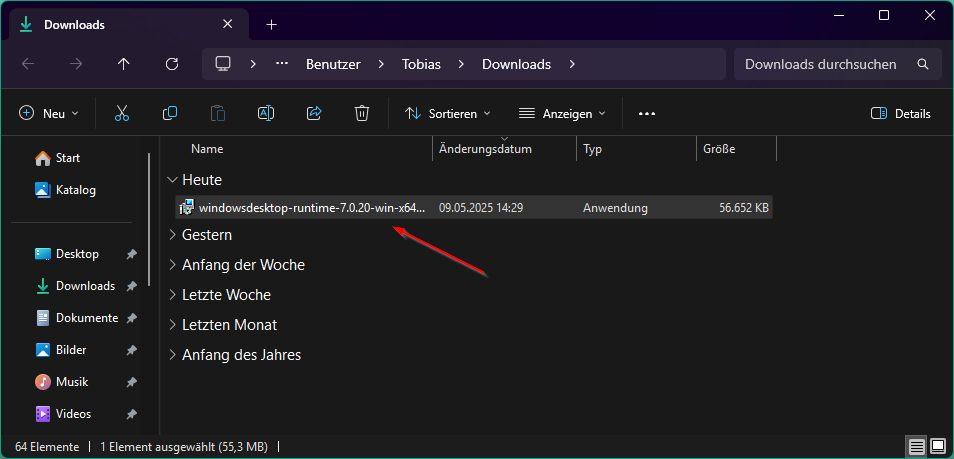Switch to large thumbnails view in status bar

pos(938,447)
